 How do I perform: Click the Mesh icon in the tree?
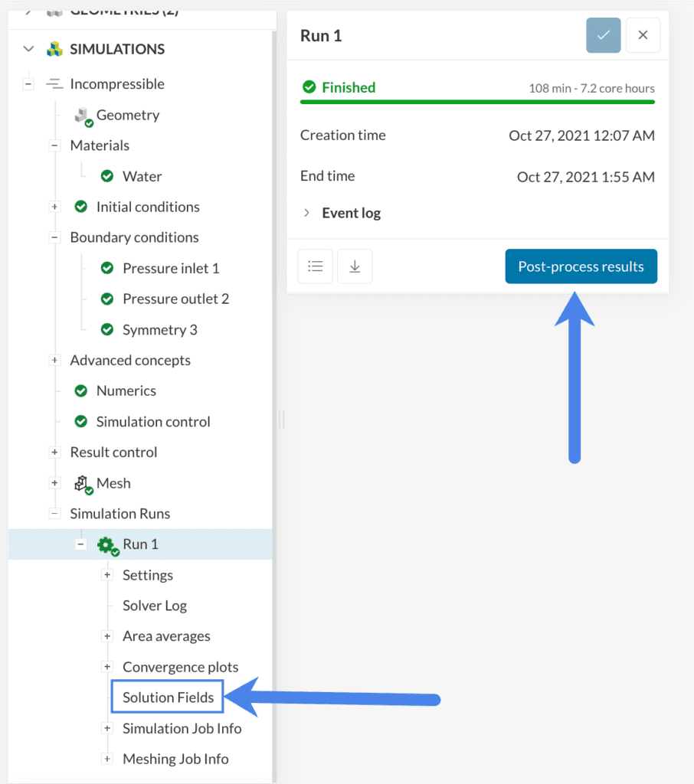coord(83,483)
